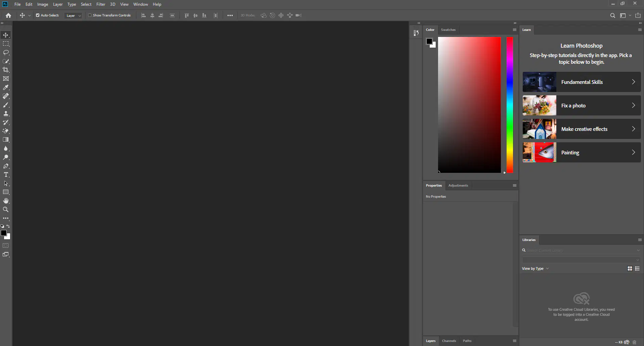Click the Share image icon
This screenshot has height=346, width=644.
coord(638,15)
